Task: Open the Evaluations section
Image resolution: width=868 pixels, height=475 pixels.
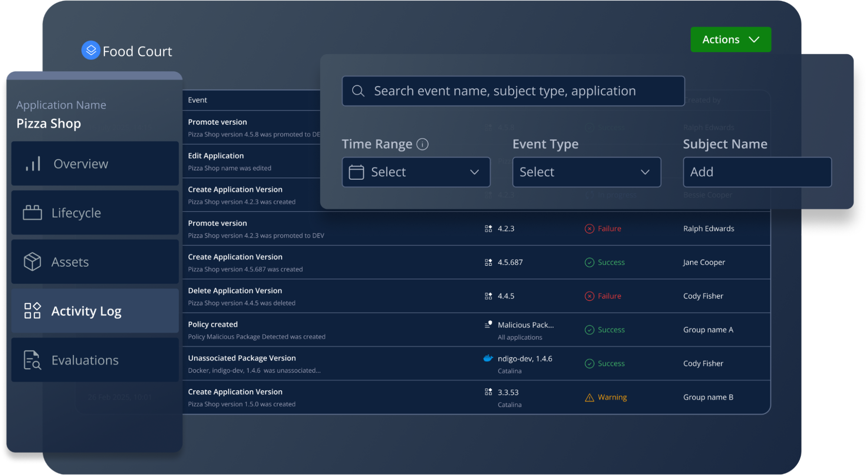Action: [x=85, y=360]
